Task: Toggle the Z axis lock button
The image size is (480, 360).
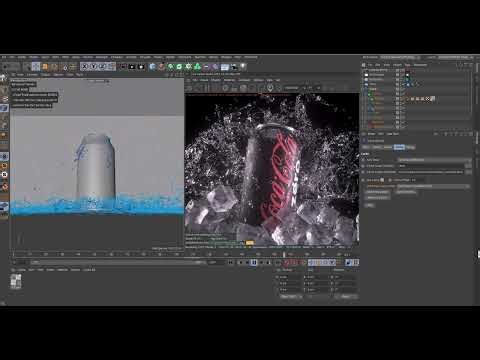Action: [x=102, y=67]
